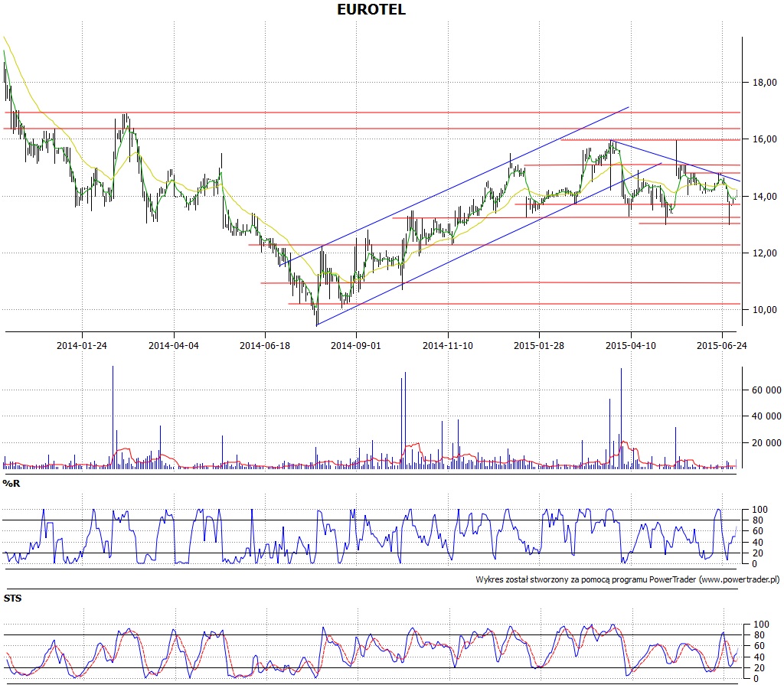The height and width of the screenshot is (685, 784).
Task: Click the 20 level on %R axis
Action: (x=758, y=553)
